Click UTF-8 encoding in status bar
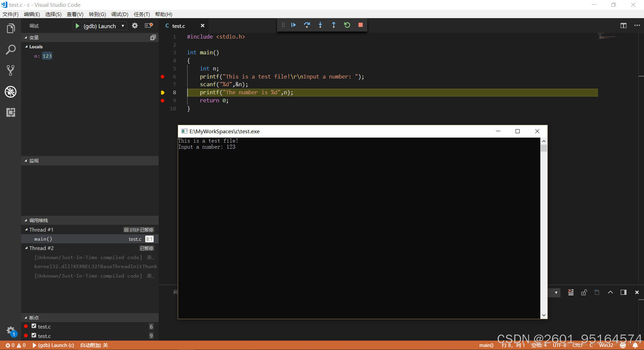Screen dimensions: 644x350 [x=559, y=345]
